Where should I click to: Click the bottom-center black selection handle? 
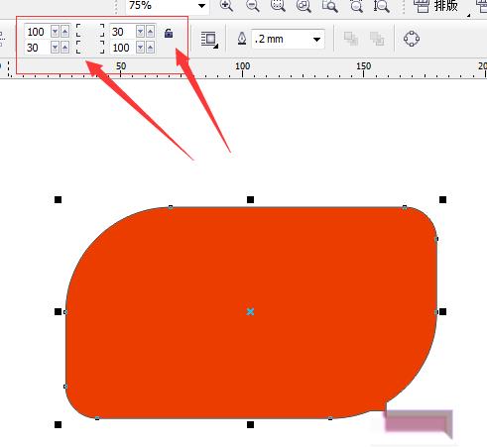tap(250, 424)
